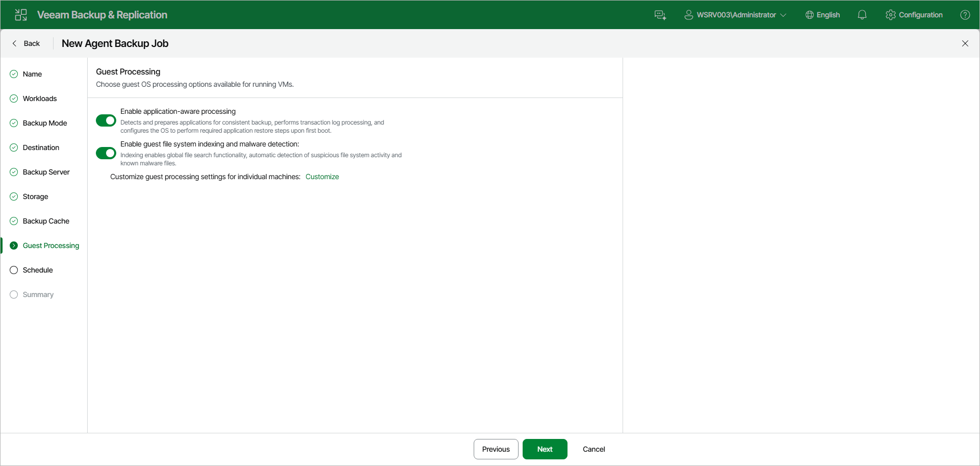Click the "Enable application-aware processing" label
980x466 pixels.
point(178,111)
